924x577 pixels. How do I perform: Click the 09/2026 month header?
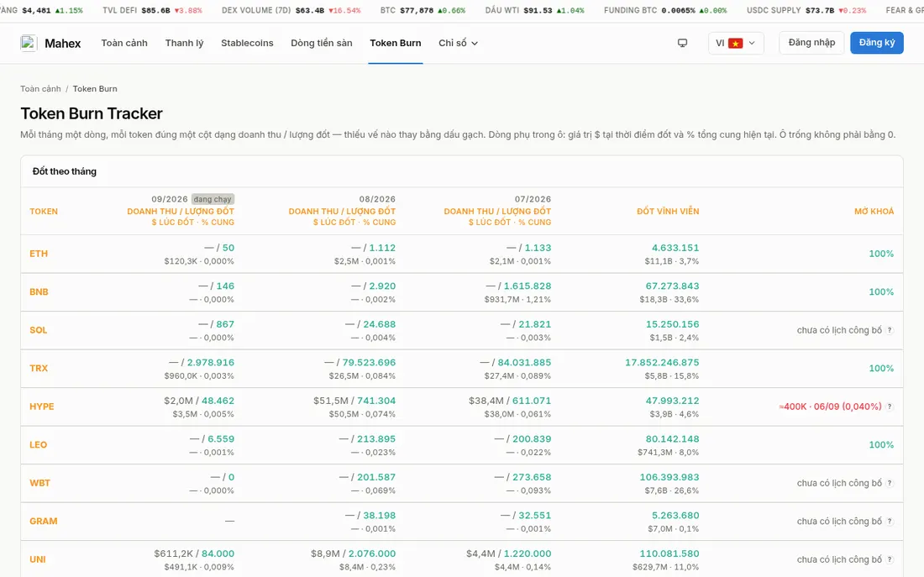point(169,199)
